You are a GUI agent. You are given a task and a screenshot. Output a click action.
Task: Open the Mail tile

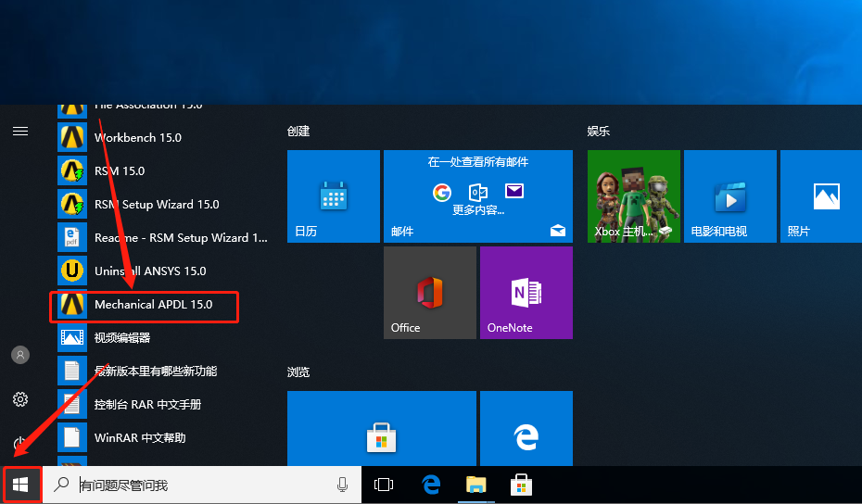(477, 196)
